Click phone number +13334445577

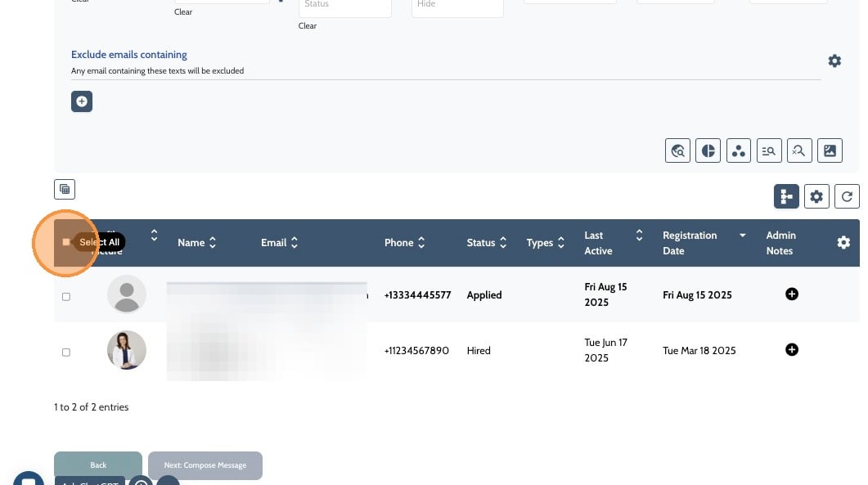coord(417,295)
